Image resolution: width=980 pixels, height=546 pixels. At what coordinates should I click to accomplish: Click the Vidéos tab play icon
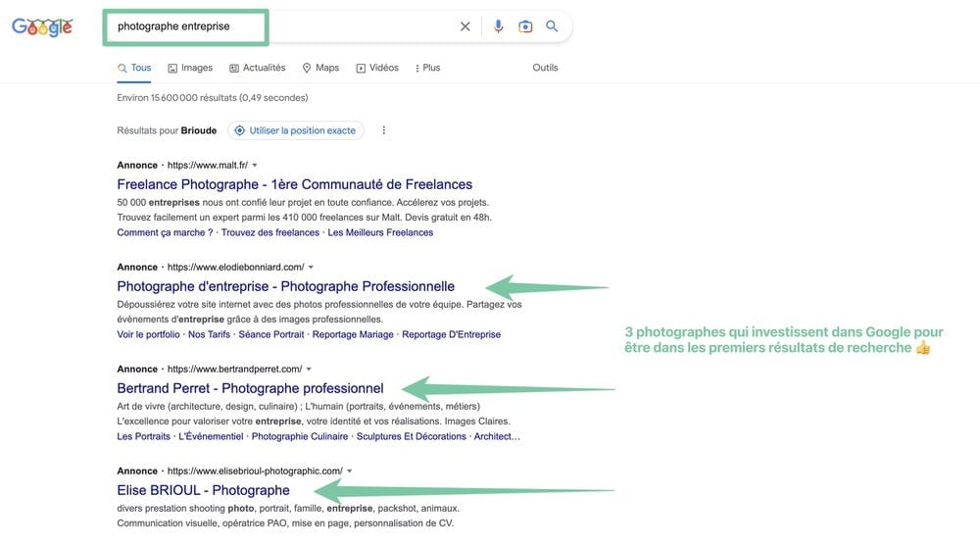(361, 69)
